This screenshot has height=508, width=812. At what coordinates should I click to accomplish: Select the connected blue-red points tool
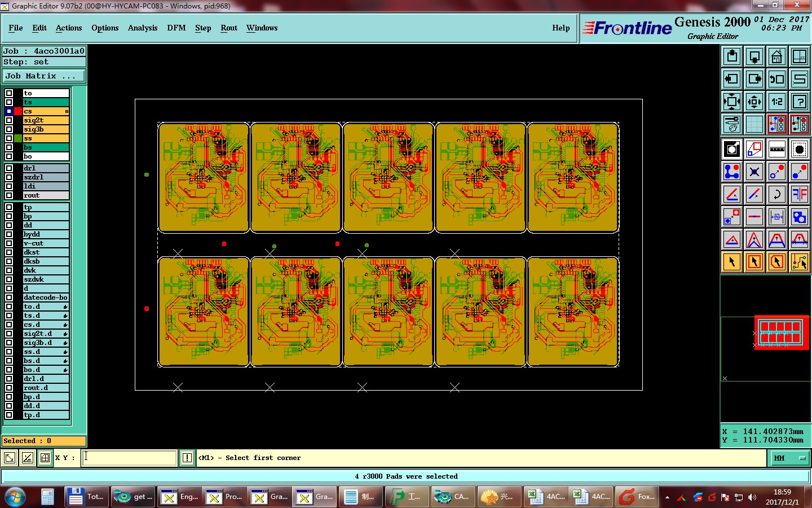click(x=732, y=172)
